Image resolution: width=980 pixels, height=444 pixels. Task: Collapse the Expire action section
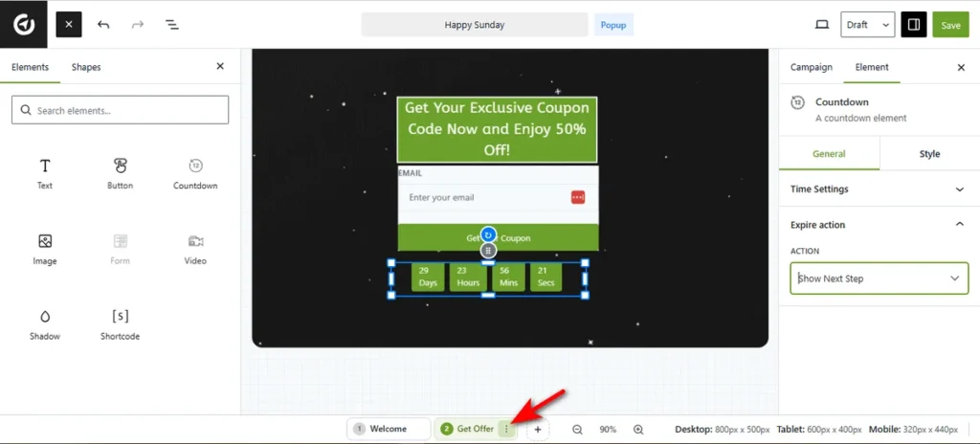pyautogui.click(x=880, y=225)
